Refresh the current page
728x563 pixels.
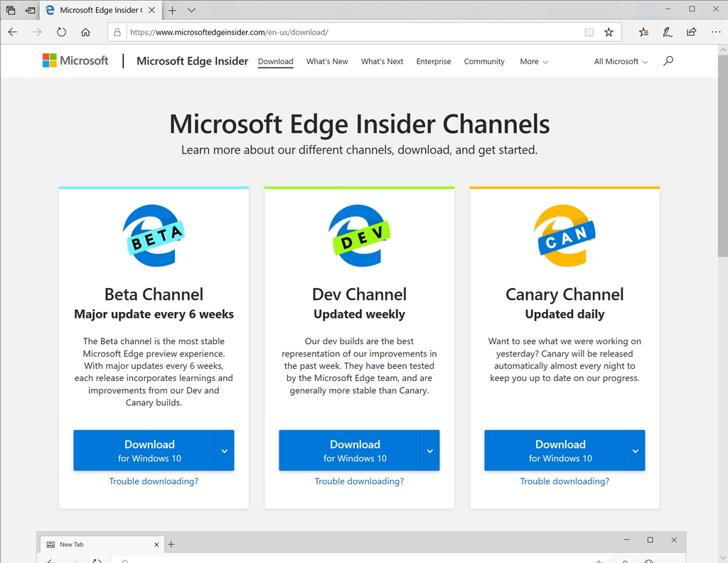pos(61,32)
